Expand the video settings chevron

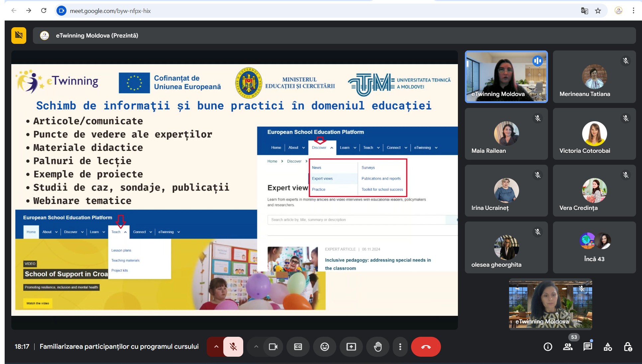(x=256, y=347)
